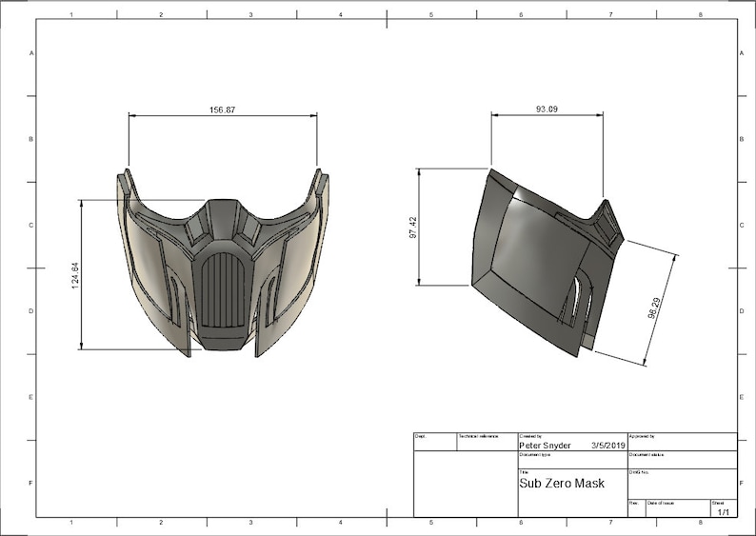Click the grilled mouth vent on front view
This screenshot has width=756, height=536.
pyautogui.click(x=222, y=290)
